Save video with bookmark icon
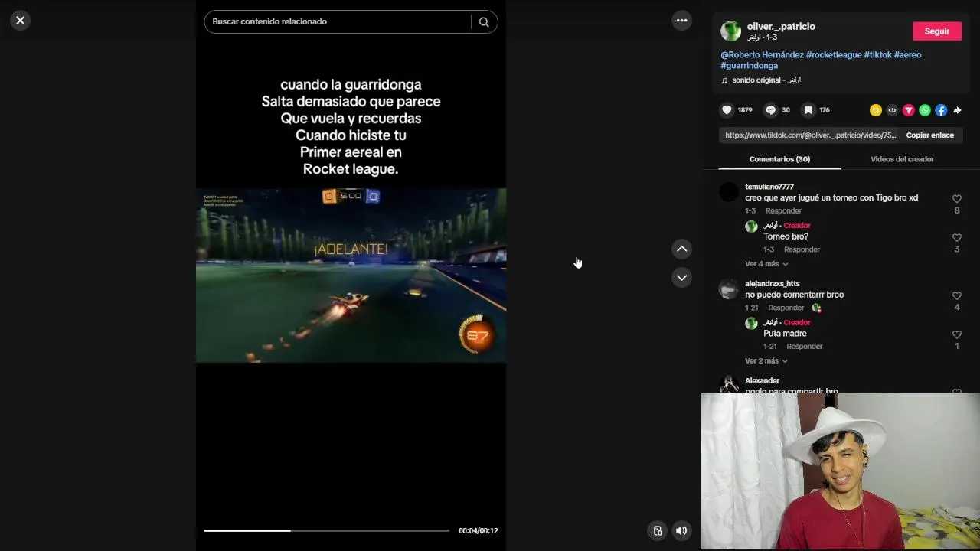This screenshot has height=551, width=980. (x=808, y=110)
